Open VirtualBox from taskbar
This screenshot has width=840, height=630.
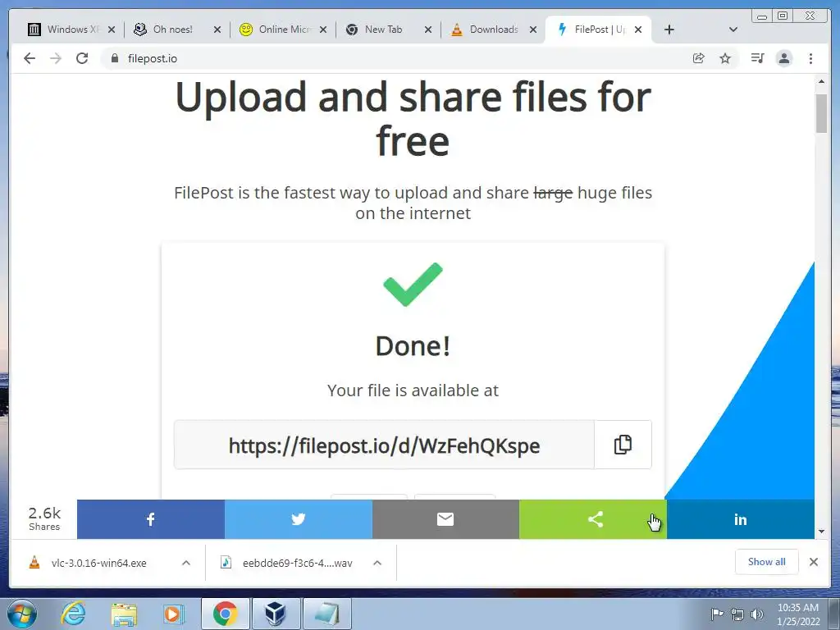point(276,614)
